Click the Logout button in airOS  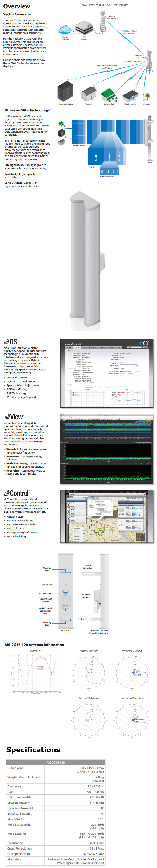click(145, 347)
